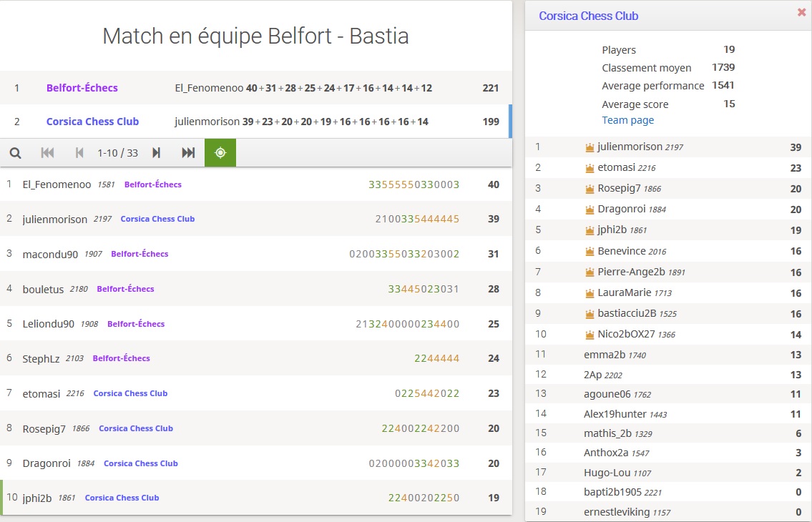Open Leliondu90's standings row
812x522 pixels.
[256, 324]
